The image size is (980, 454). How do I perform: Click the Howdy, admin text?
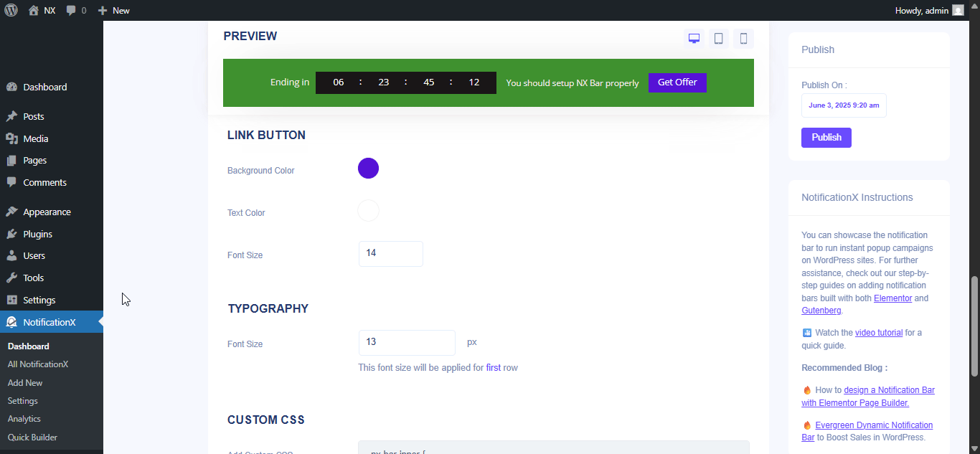[922, 11]
